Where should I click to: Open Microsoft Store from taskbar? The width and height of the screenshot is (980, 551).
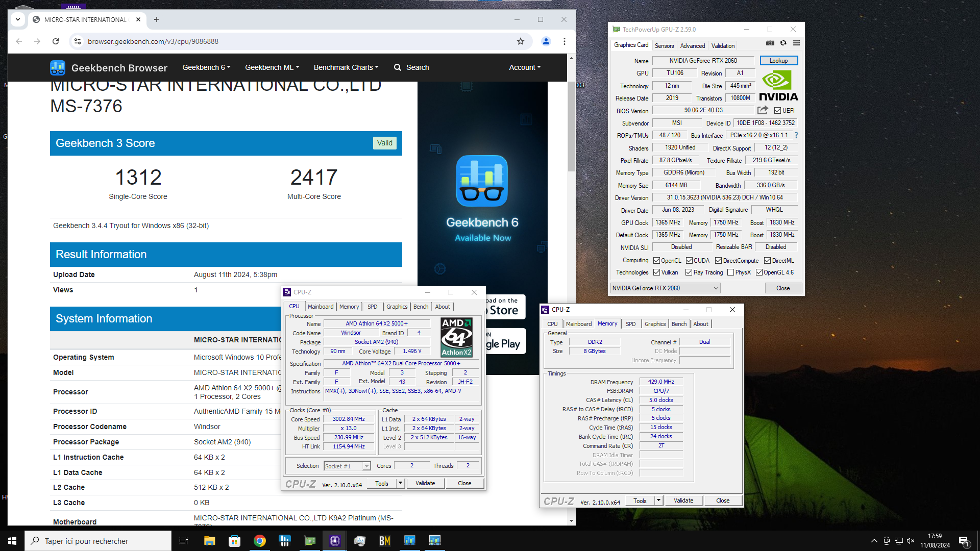coord(234,541)
